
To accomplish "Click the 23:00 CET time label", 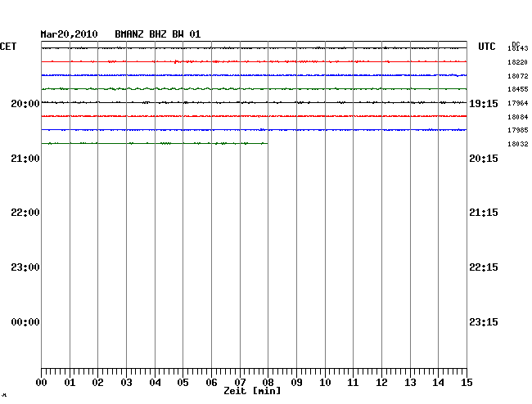I will 25,267.
